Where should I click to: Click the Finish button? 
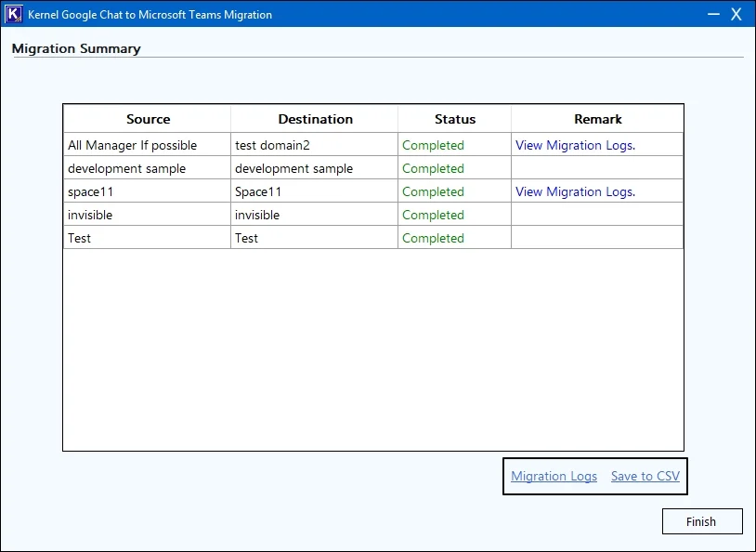point(702,521)
